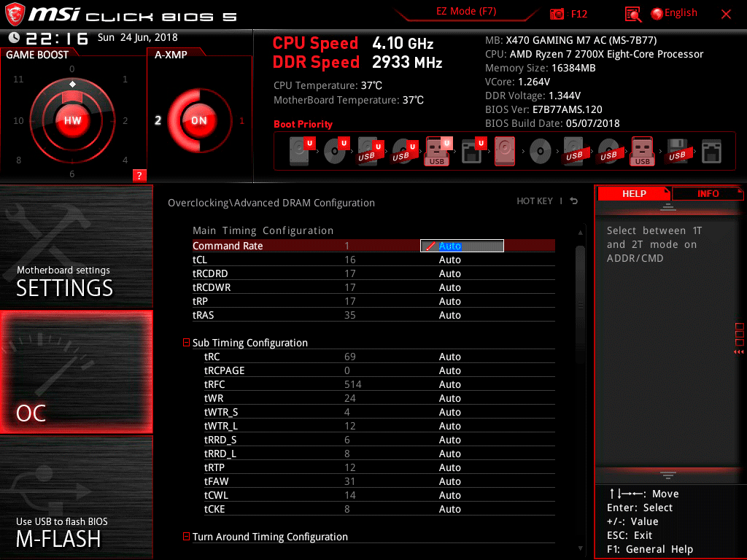Select the first UEFI hard disk boot device

302,151
